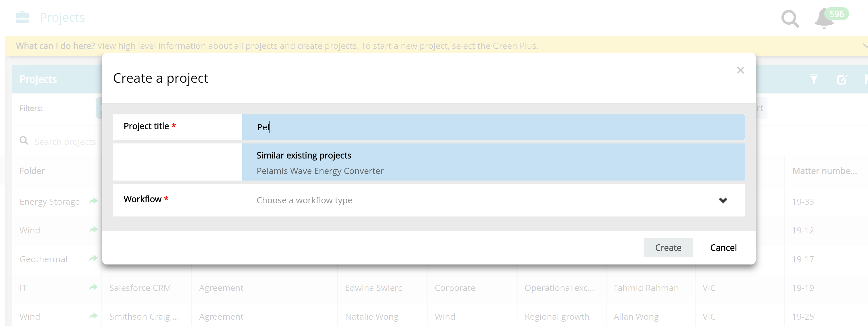This screenshot has height=326, width=868.
Task: Expand workflow chevron arrow
Action: pos(723,200)
